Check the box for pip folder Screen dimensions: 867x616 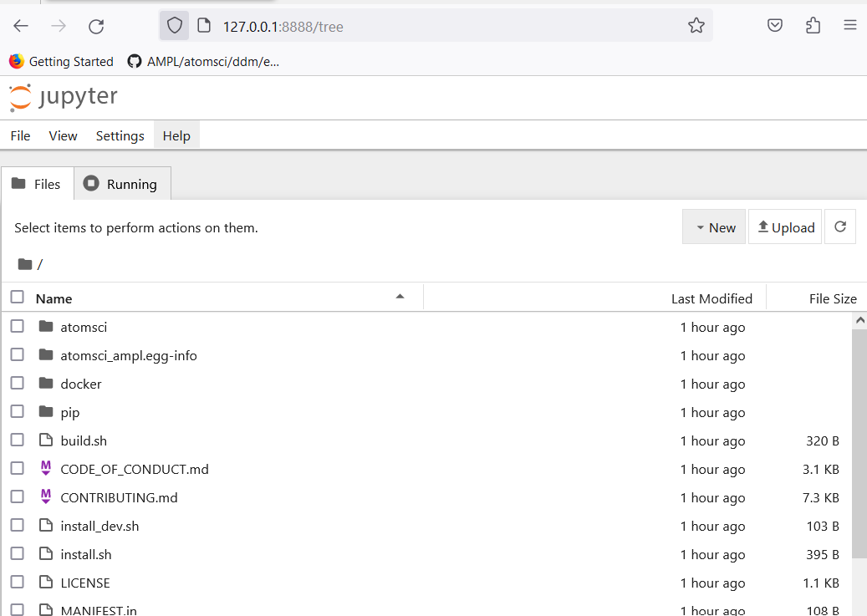(18, 411)
